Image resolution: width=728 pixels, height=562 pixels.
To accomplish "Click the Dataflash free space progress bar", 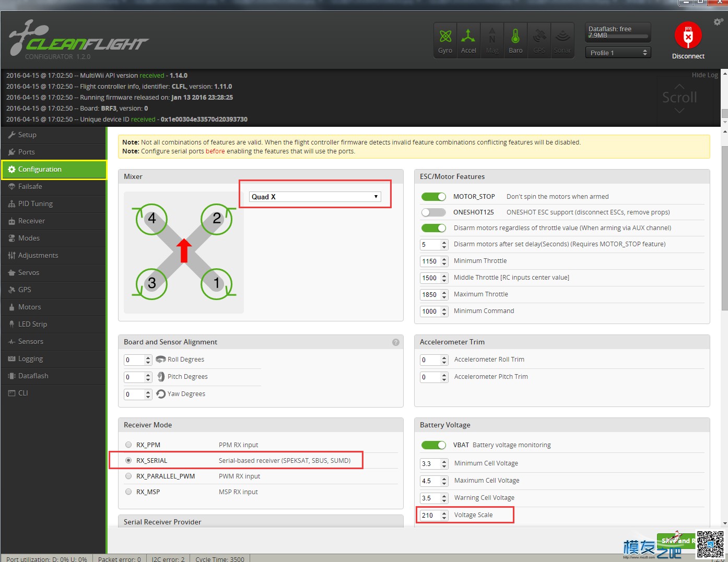I will tap(618, 37).
